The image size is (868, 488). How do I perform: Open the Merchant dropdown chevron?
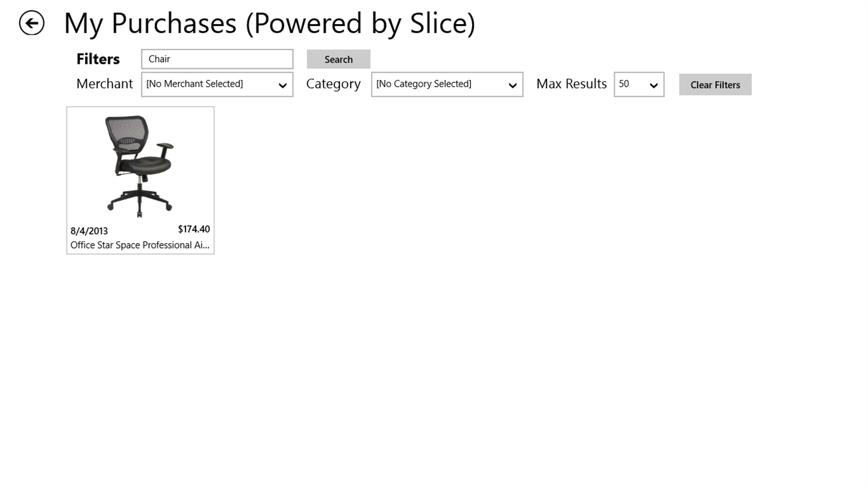282,85
